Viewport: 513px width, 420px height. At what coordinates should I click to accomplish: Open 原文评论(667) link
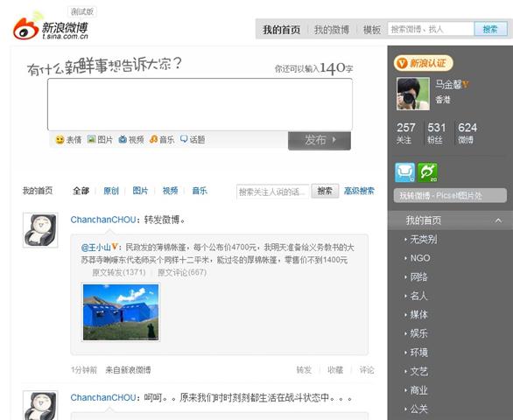(182, 272)
